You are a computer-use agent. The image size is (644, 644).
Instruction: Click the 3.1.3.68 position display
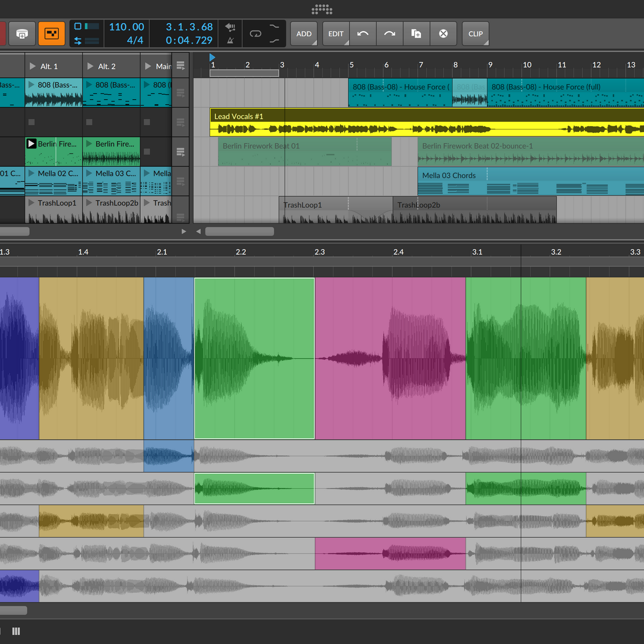click(x=189, y=27)
